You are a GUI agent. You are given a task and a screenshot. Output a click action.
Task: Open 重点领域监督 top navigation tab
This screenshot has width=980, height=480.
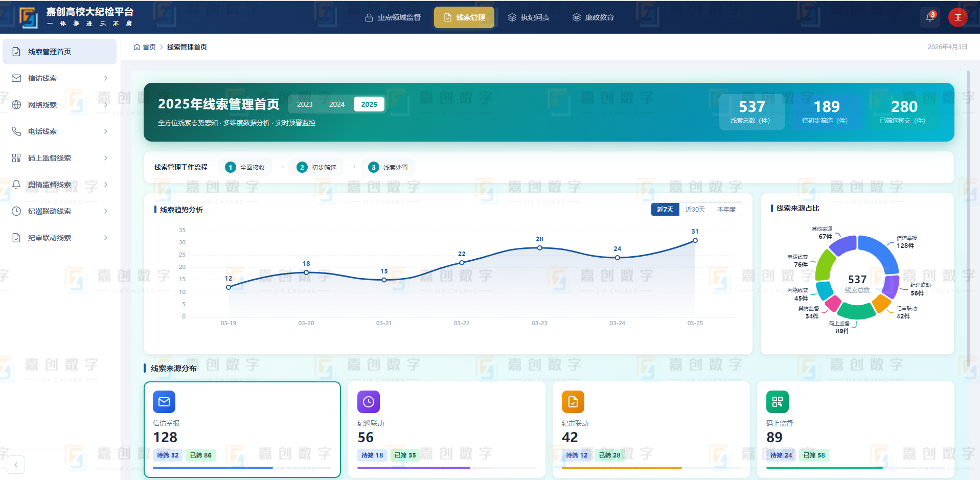393,17
